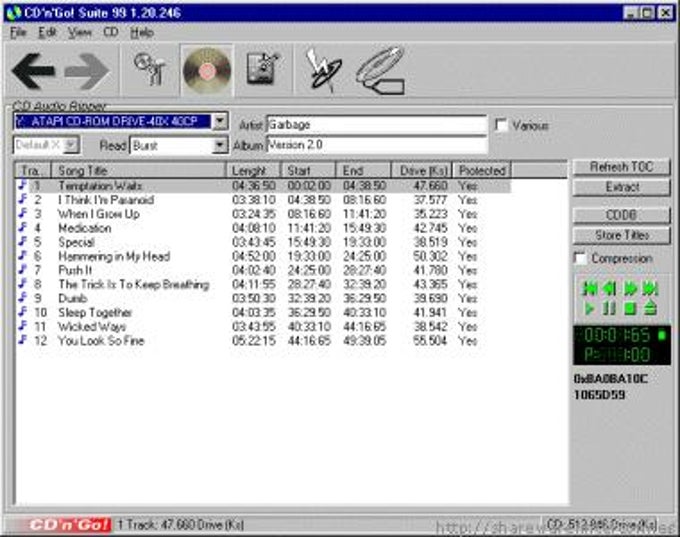The height and width of the screenshot is (537, 680).
Task: Click the Start column header
Action: tap(309, 170)
